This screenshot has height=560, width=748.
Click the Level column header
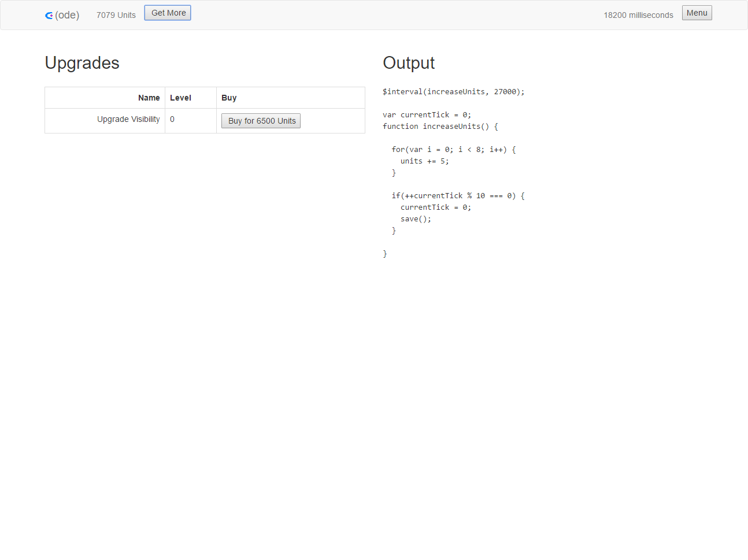pyautogui.click(x=191, y=98)
